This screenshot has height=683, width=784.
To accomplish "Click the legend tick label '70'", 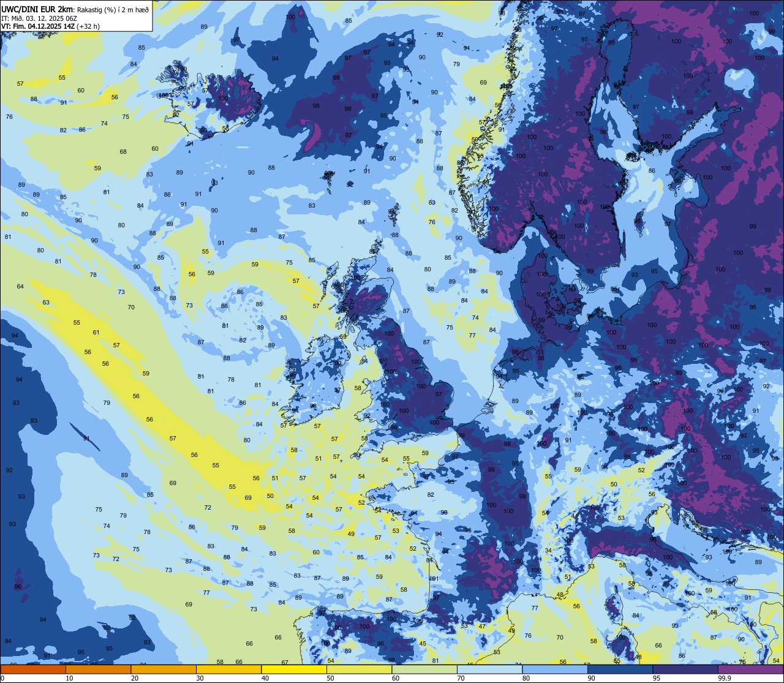I will (x=461, y=679).
